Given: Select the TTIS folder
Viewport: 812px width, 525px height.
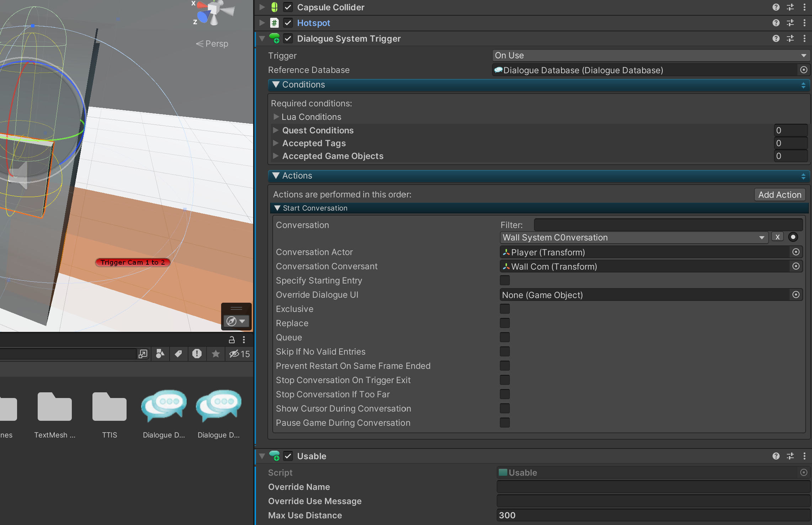Looking at the screenshot, I should (109, 415).
